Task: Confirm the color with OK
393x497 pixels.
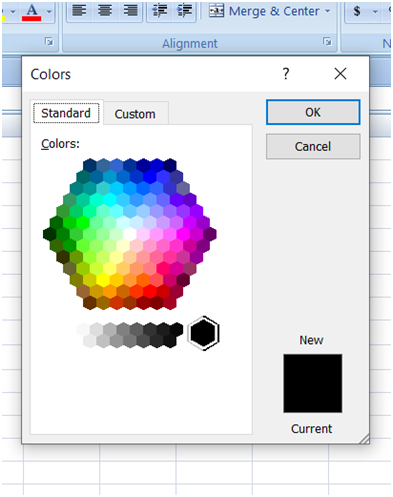Action: [313, 112]
